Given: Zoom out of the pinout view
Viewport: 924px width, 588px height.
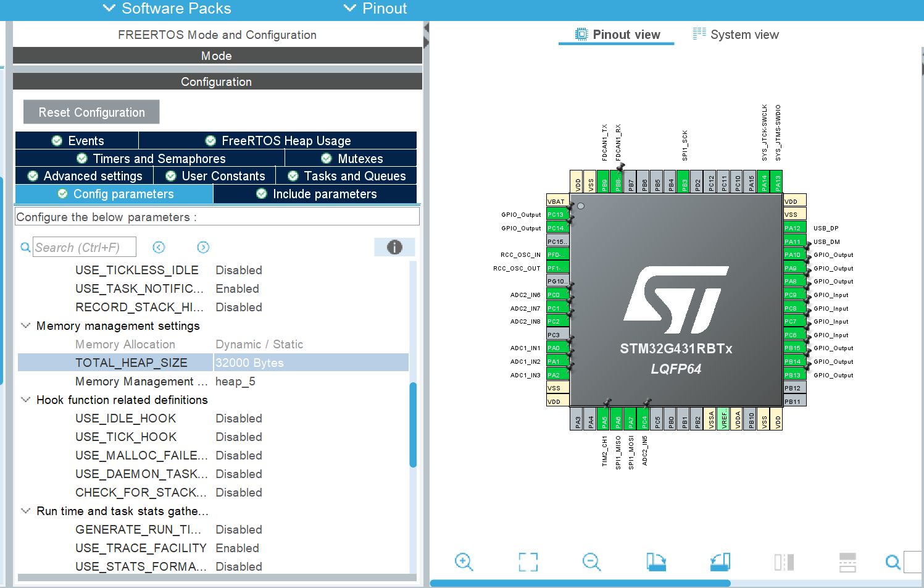Looking at the screenshot, I should pyautogui.click(x=591, y=561).
